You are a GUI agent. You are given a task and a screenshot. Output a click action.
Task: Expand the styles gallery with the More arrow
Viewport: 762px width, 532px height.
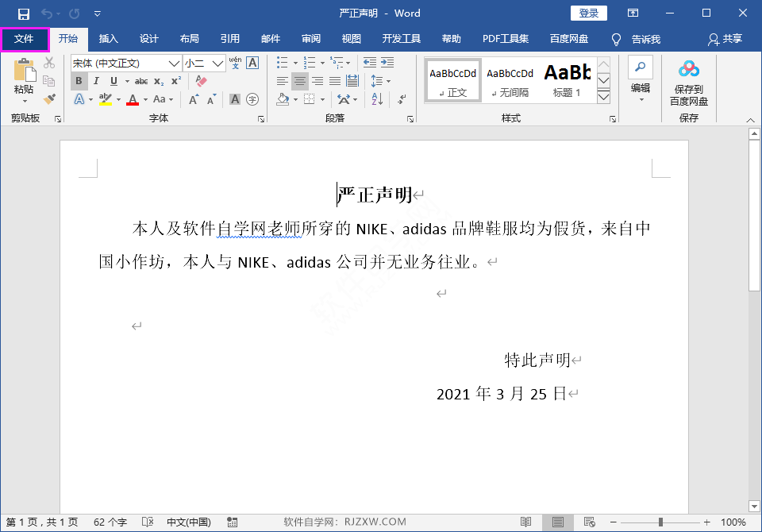click(x=604, y=95)
